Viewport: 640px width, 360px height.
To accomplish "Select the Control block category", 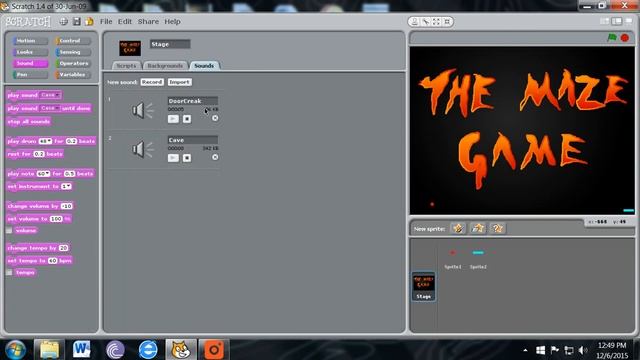I will coord(73,41).
